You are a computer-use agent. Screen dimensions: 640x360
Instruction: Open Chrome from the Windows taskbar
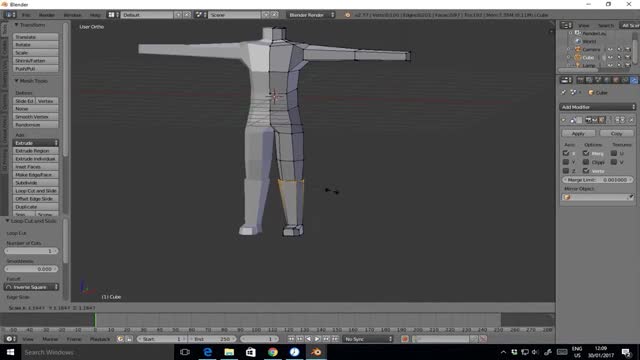(x=273, y=352)
